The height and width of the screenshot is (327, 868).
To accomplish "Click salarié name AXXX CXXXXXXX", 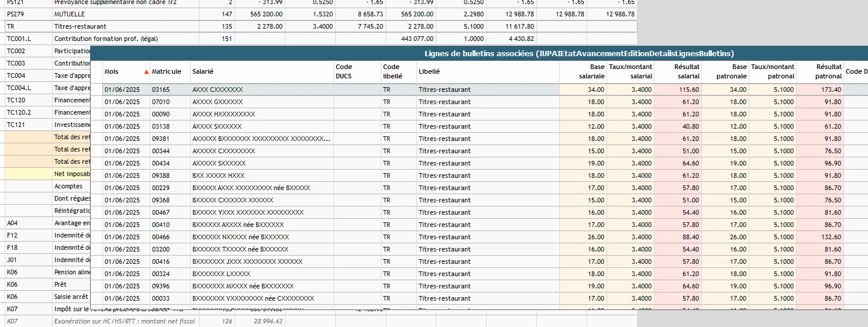I will 217,90.
